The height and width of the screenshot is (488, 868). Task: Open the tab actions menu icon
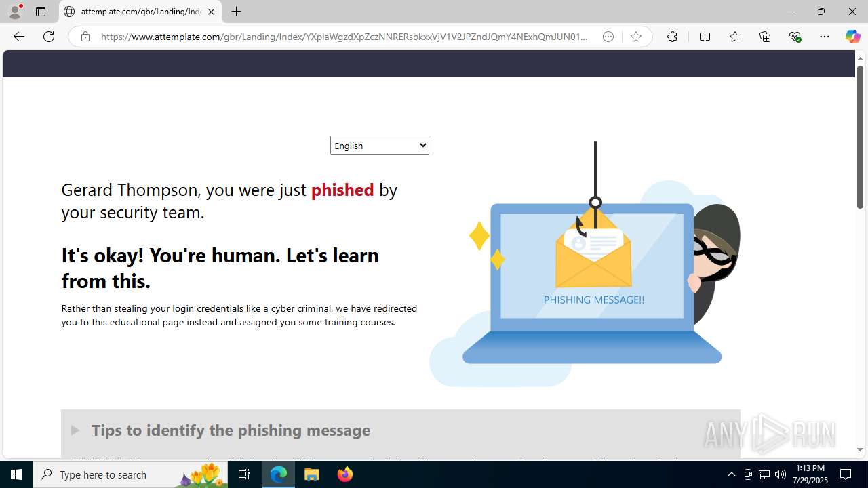click(x=41, y=12)
